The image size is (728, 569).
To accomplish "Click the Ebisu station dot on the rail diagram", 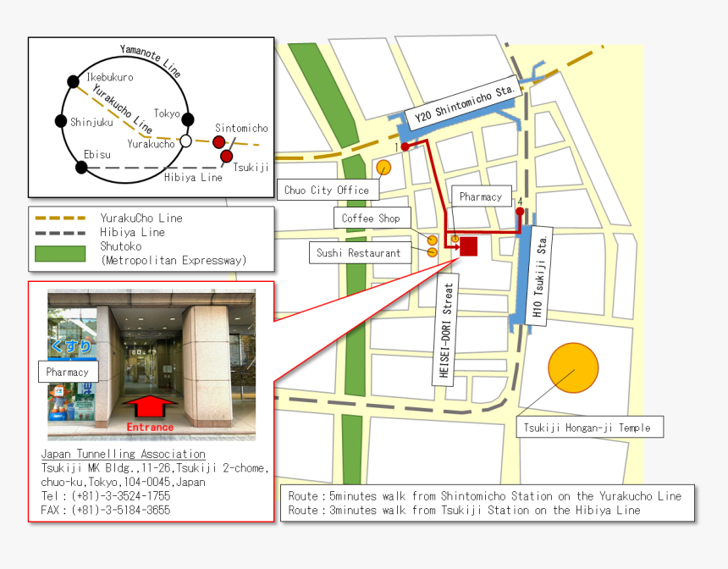I will click(x=81, y=167).
